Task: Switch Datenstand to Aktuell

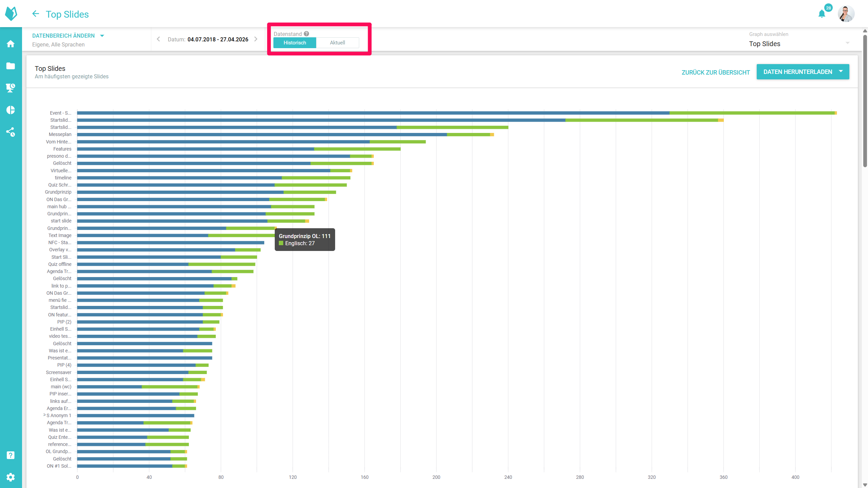Action: [x=337, y=43]
